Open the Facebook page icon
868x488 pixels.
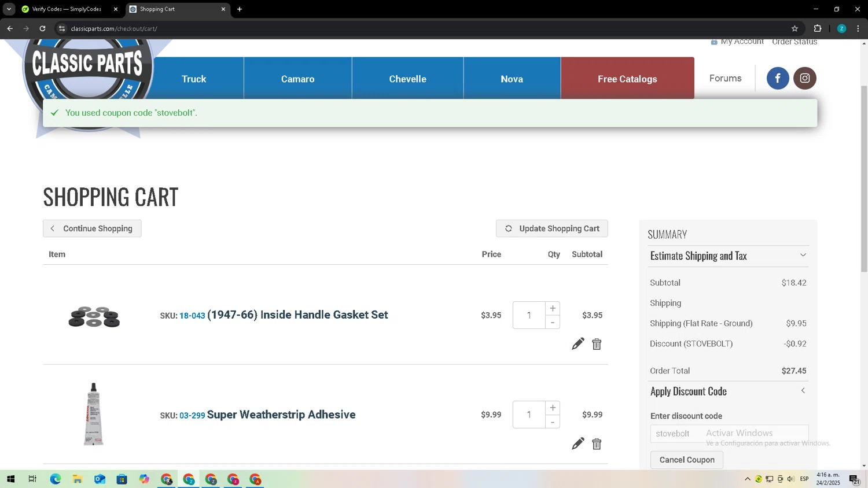pos(778,78)
